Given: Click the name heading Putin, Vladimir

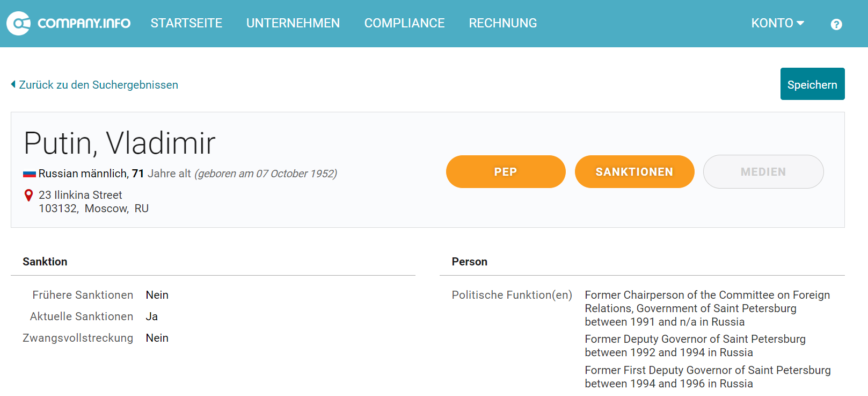Looking at the screenshot, I should tap(120, 143).
